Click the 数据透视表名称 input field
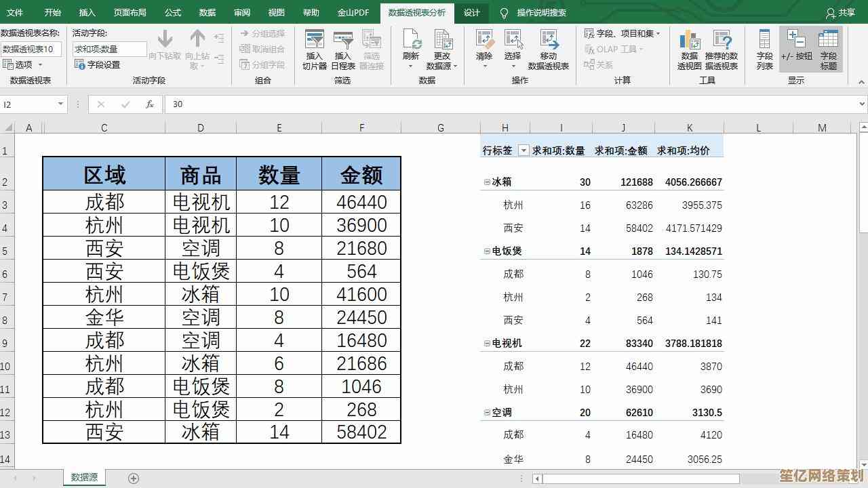Image resolution: width=868 pixels, height=488 pixels. pos(31,49)
